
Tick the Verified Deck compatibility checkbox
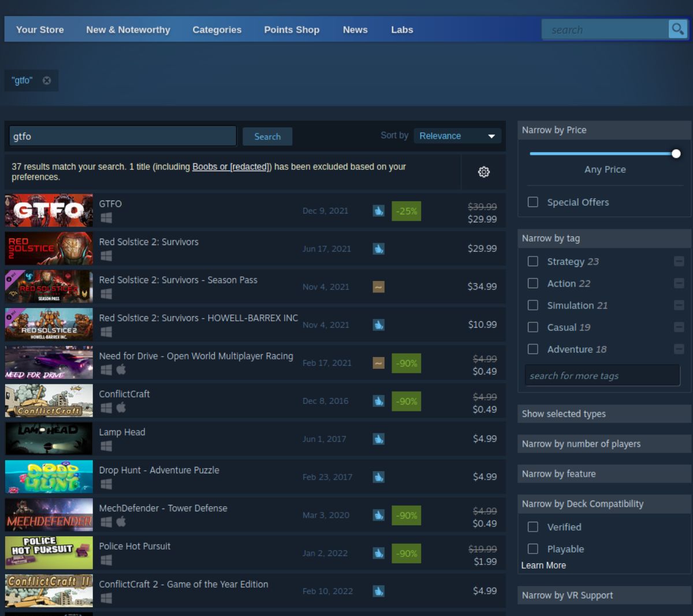pyautogui.click(x=533, y=527)
